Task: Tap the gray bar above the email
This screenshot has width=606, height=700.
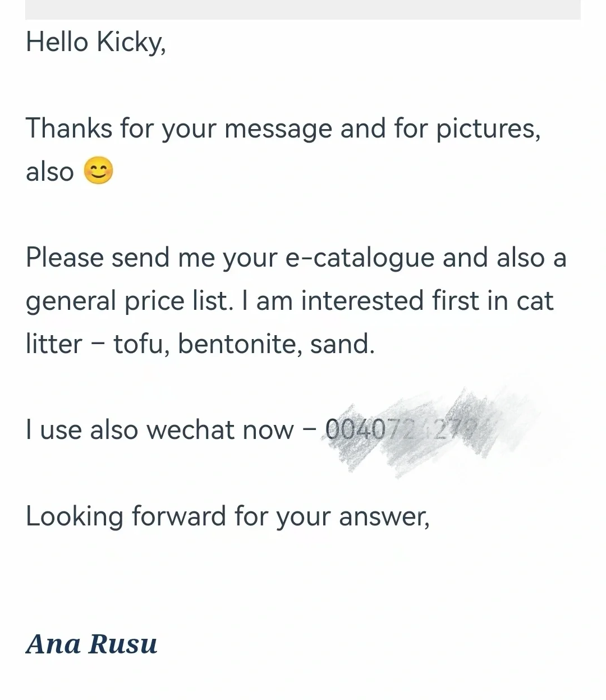Action: 303,9
